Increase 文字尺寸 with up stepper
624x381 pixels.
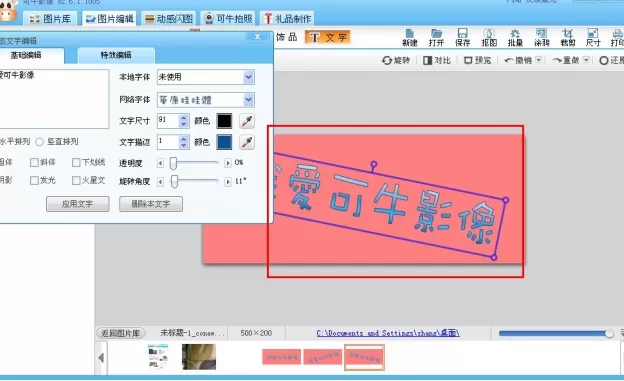(x=183, y=117)
